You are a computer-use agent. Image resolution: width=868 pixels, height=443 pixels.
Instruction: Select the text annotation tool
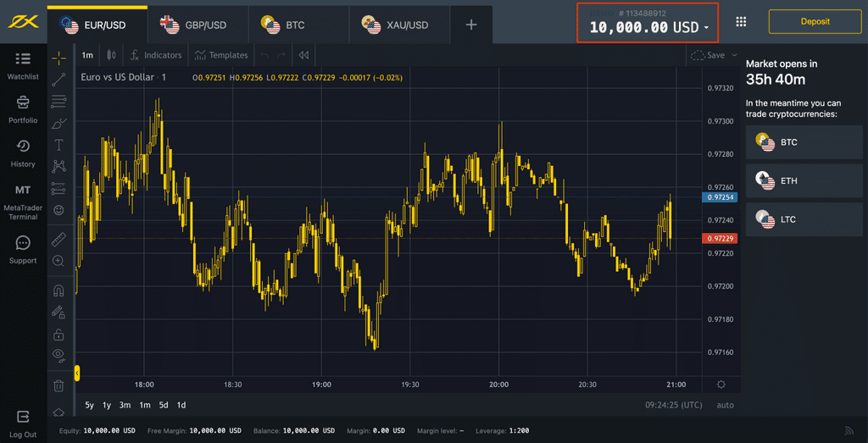(58, 145)
